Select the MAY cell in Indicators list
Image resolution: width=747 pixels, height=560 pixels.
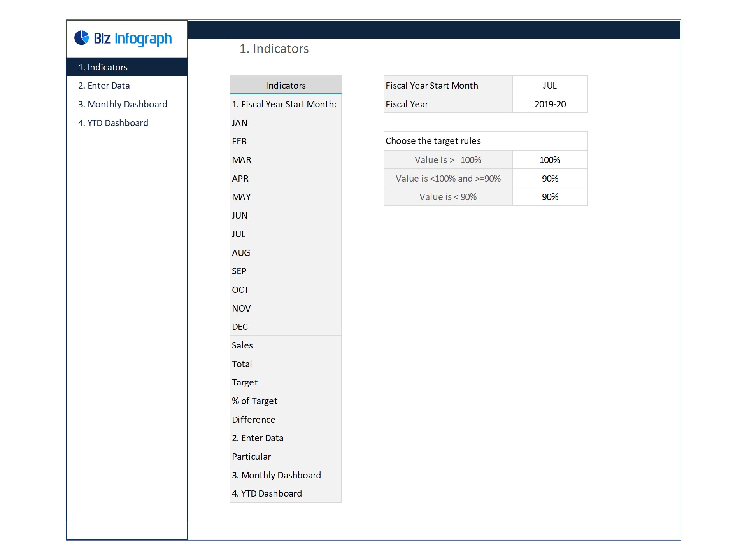[x=286, y=197]
